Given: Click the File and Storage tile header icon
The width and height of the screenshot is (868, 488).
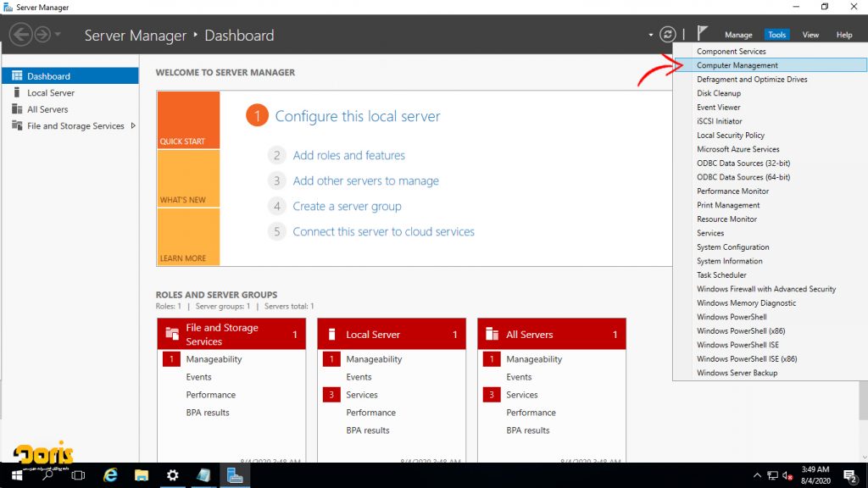Looking at the screenshot, I should [172, 334].
